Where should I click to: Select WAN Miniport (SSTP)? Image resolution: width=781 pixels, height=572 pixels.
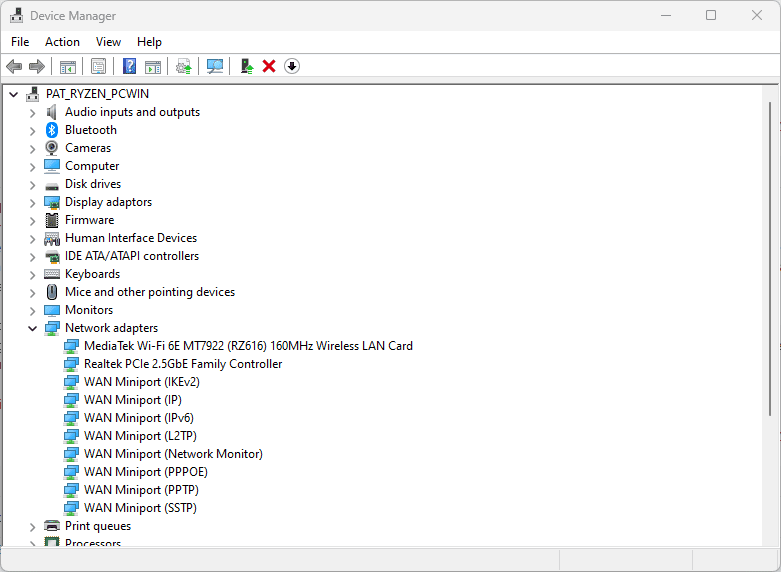click(140, 507)
